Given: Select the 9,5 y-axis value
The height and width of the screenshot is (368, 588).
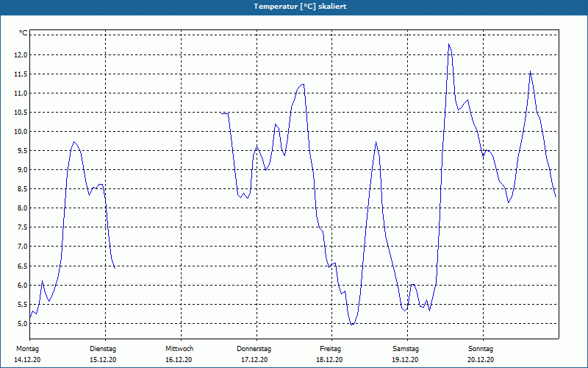Looking at the screenshot, I should tap(22, 151).
